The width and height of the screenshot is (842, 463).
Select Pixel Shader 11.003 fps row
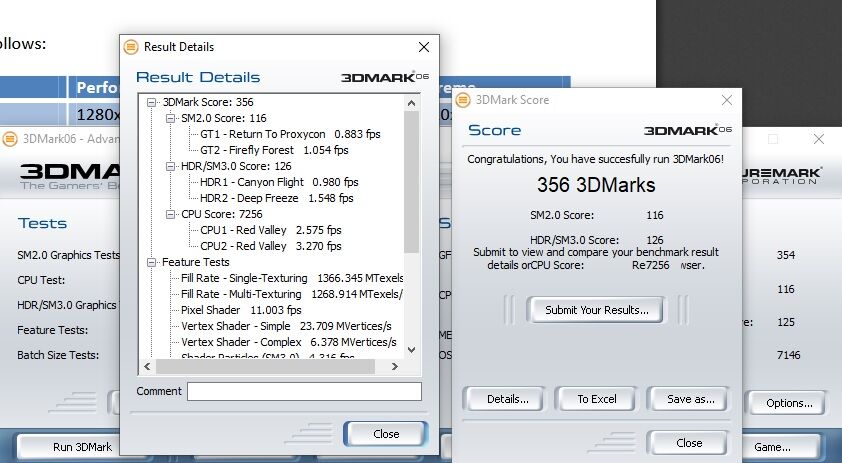point(241,310)
